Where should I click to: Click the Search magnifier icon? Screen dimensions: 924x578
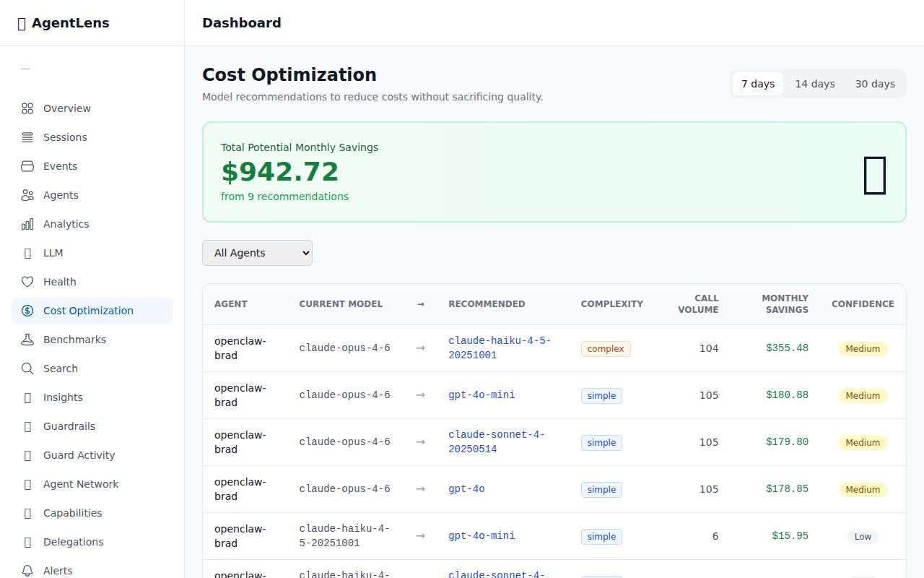coord(27,368)
